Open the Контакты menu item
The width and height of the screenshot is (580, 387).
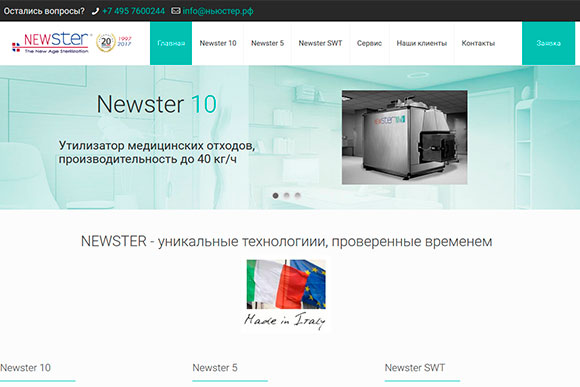pos(478,43)
